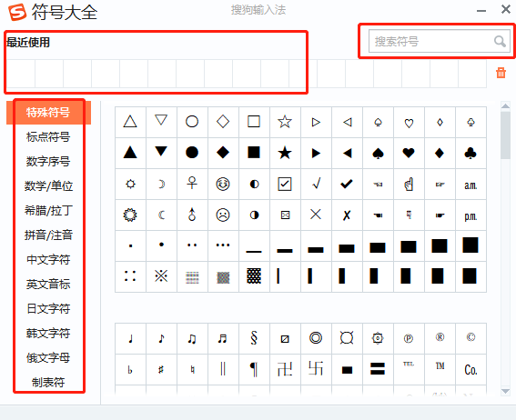This screenshot has width=516, height=420.
Task: Click the orange trash icon to clear recents
Action: [x=501, y=73]
